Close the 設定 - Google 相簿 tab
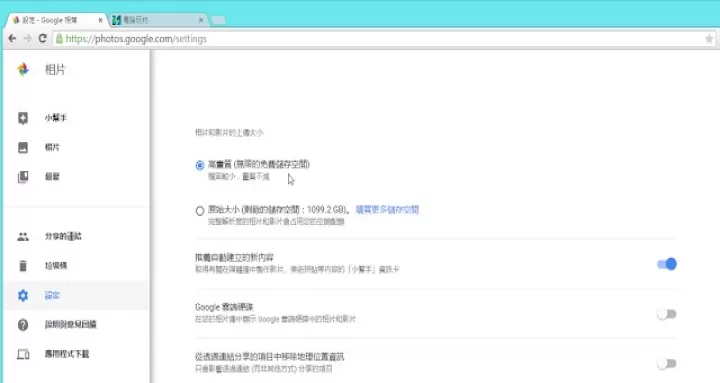 (x=101, y=20)
